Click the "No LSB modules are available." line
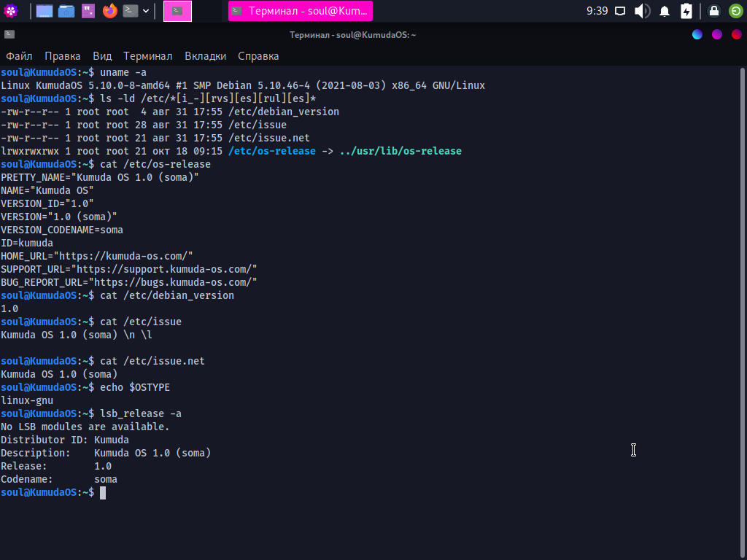747x560 pixels. pos(85,427)
